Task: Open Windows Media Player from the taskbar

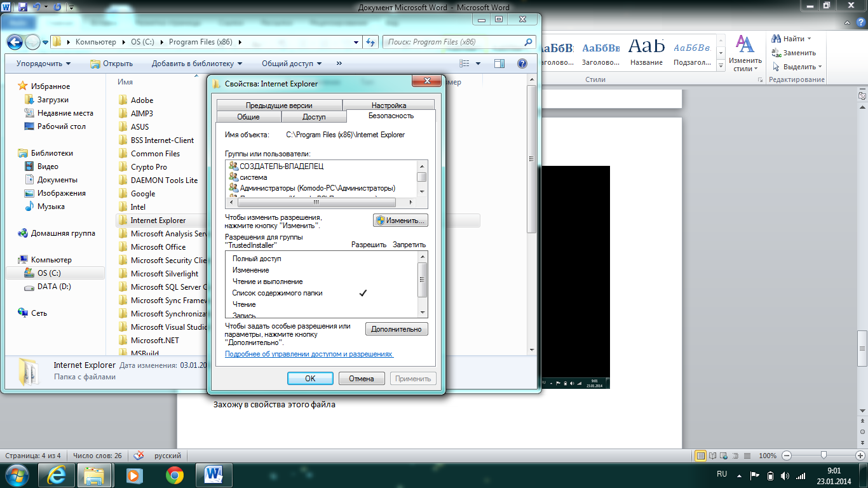Action: point(133,475)
